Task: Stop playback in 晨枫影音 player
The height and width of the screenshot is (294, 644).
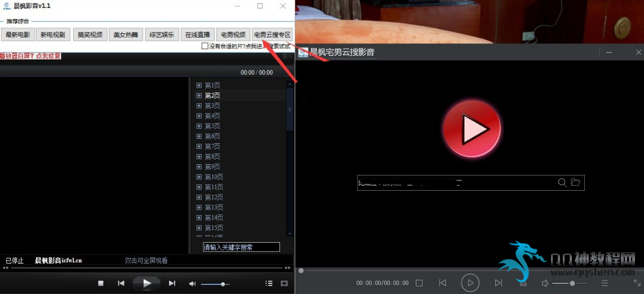Action: pos(101,283)
